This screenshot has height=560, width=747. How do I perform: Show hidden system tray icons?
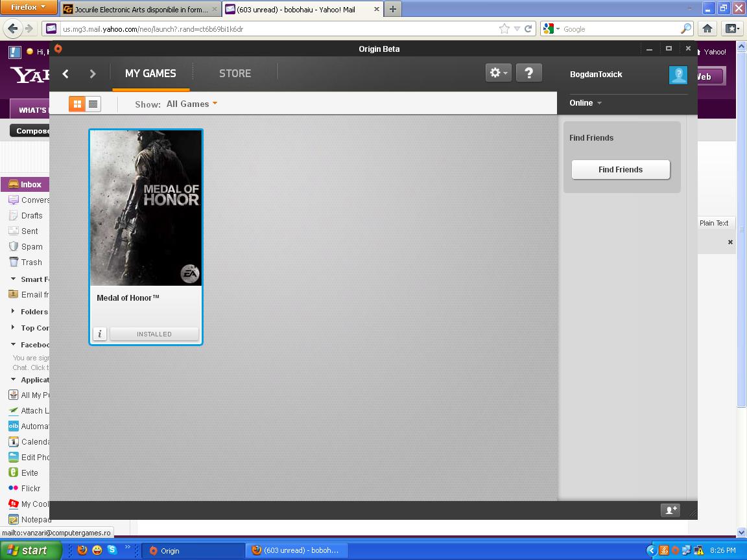[651, 550]
